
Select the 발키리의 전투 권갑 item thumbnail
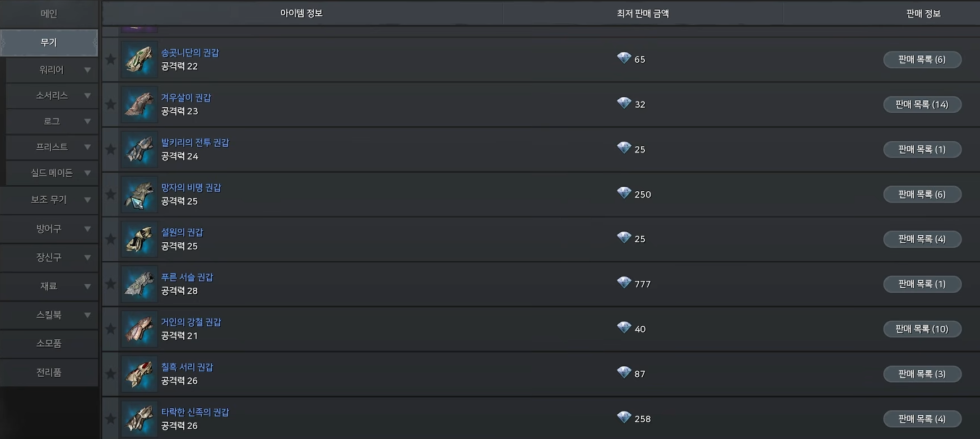(x=140, y=149)
